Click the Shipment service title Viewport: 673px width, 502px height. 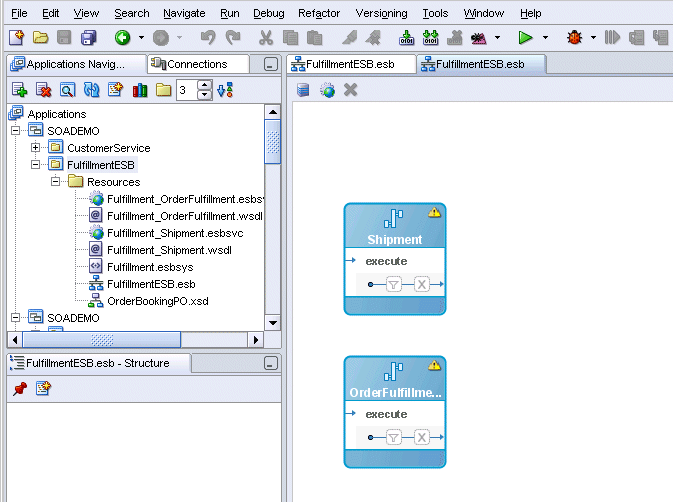coord(394,239)
